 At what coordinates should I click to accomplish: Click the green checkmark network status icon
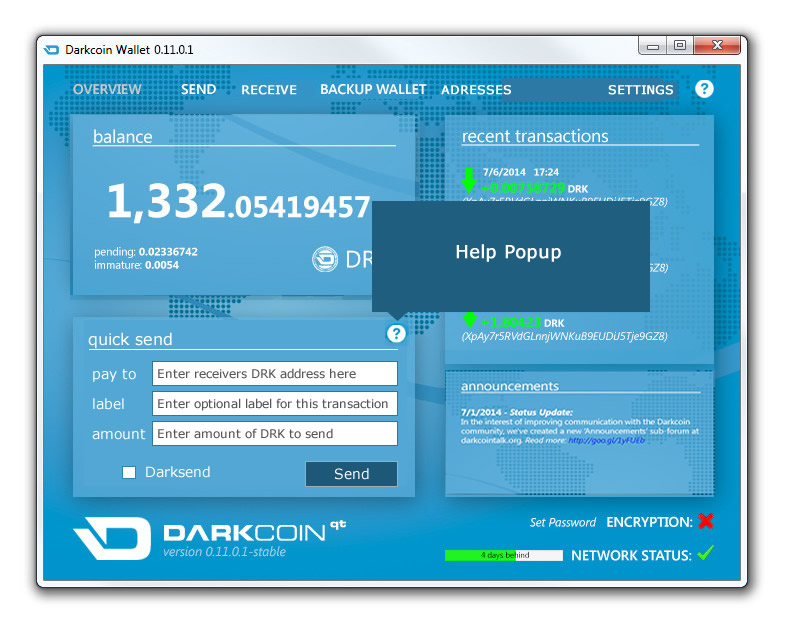[705, 553]
